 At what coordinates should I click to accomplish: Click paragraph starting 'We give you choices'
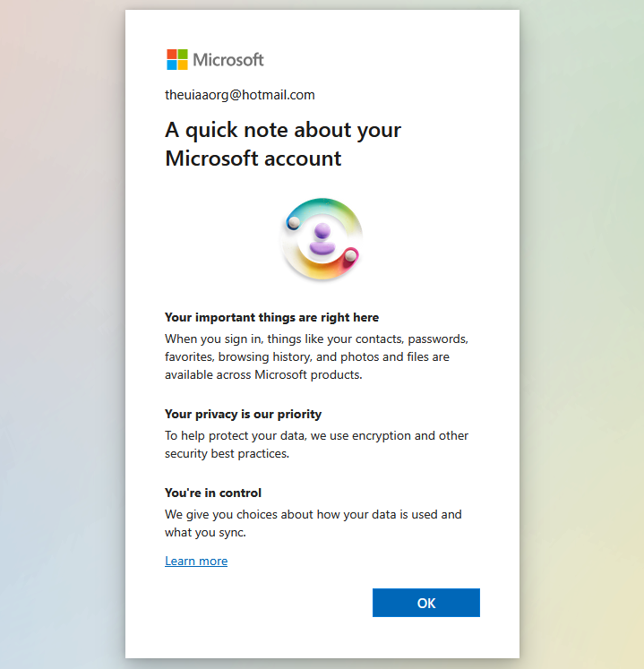point(313,523)
